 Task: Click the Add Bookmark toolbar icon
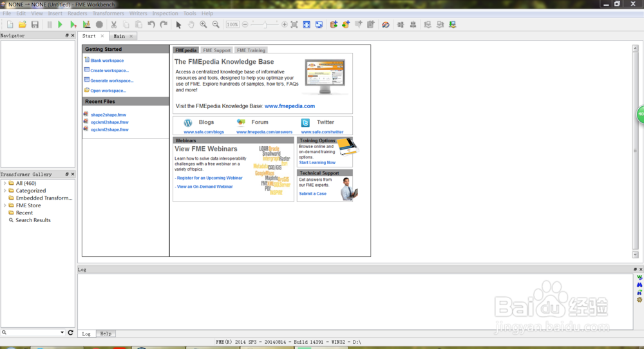click(x=371, y=24)
